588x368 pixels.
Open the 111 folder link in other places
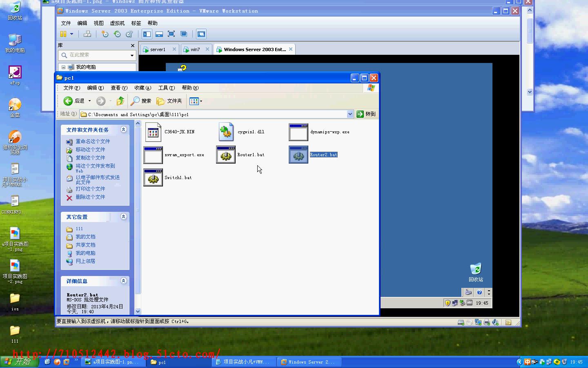tap(79, 229)
